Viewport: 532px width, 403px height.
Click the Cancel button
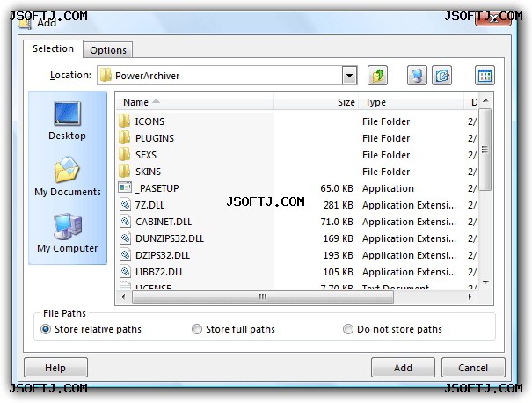click(473, 367)
